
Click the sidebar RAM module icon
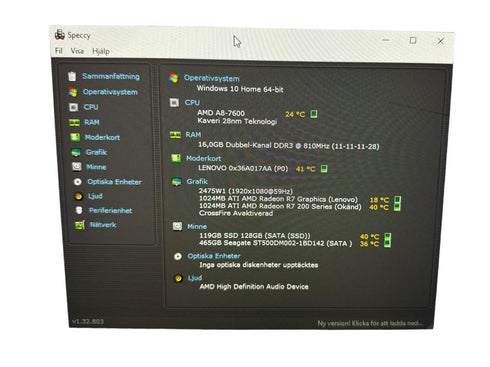click(74, 123)
